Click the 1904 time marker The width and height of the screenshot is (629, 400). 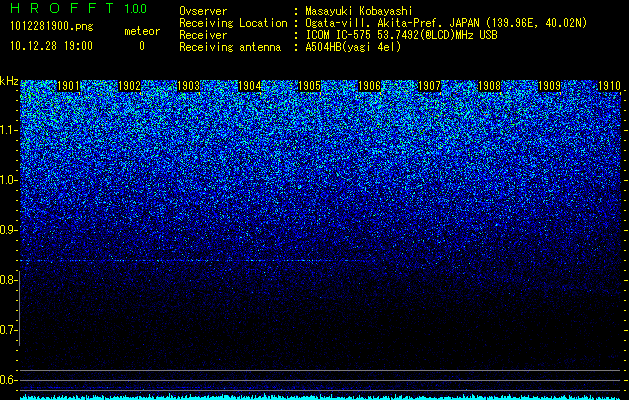pyautogui.click(x=250, y=86)
